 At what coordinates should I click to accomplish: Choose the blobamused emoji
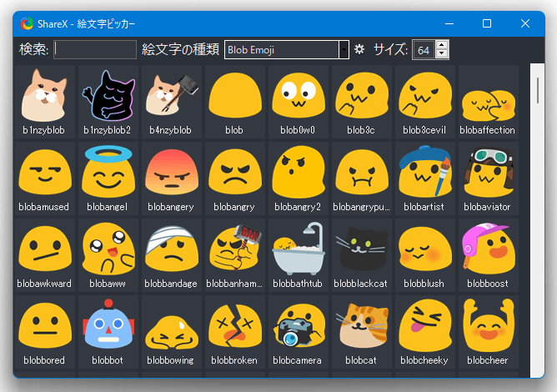(x=45, y=178)
